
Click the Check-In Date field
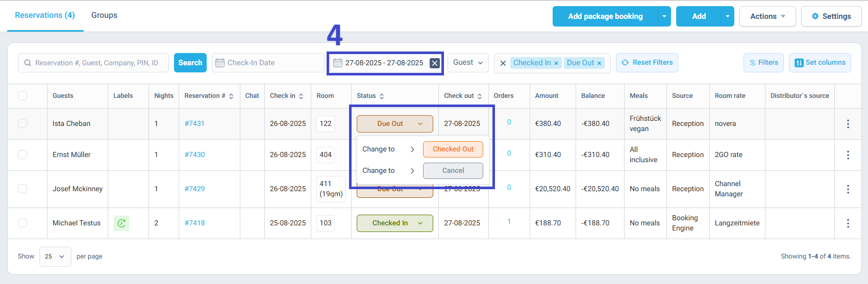pos(268,63)
